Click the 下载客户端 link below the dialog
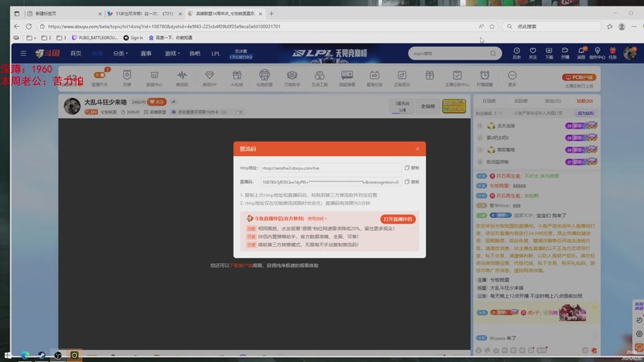The image size is (644, 362). pos(241,265)
